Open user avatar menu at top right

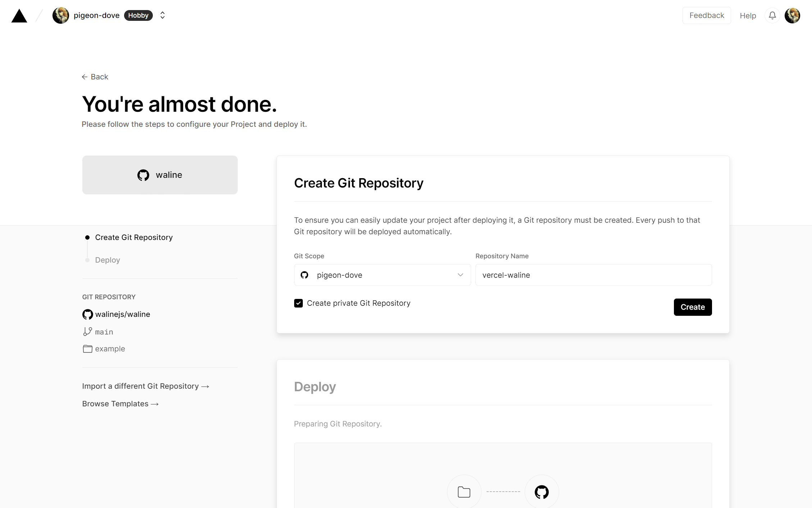pos(792,15)
